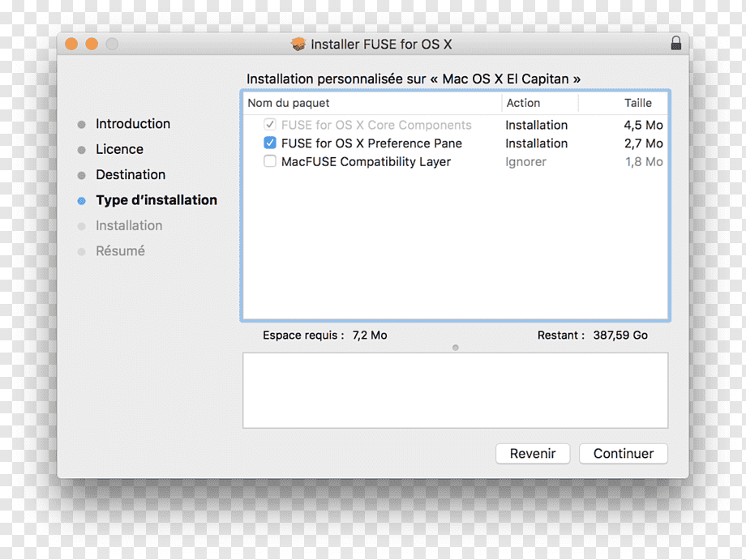746x560 pixels.
Task: Click the Espace requis 7,2 Mo value
Action: (370, 336)
